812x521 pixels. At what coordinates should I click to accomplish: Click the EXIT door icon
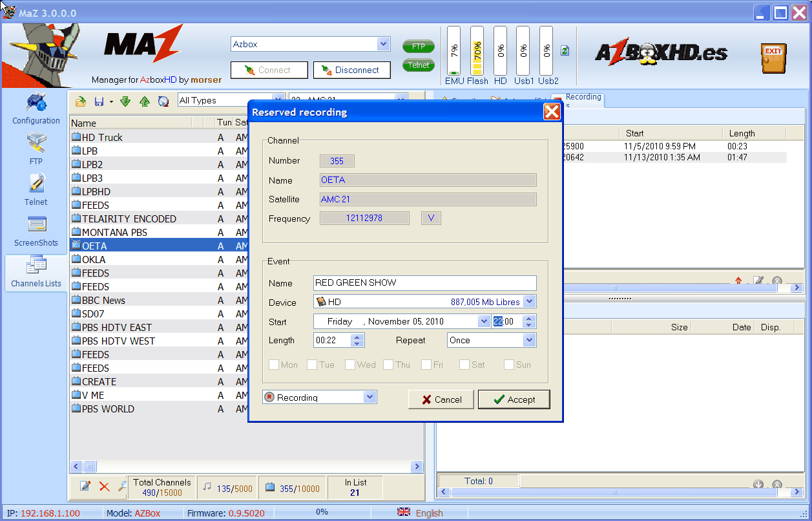(773, 58)
